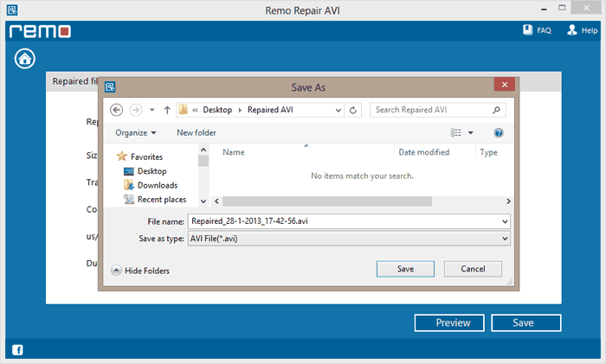Image resolution: width=606 pixels, height=364 pixels.
Task: Go to the Remo home screen icon
Action: (x=25, y=59)
